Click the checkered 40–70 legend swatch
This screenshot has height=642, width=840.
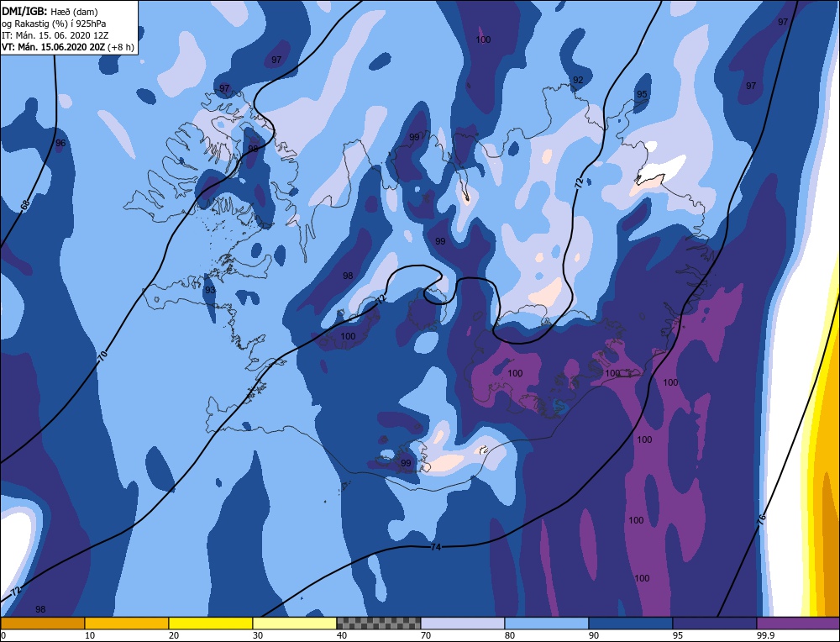pos(379,624)
